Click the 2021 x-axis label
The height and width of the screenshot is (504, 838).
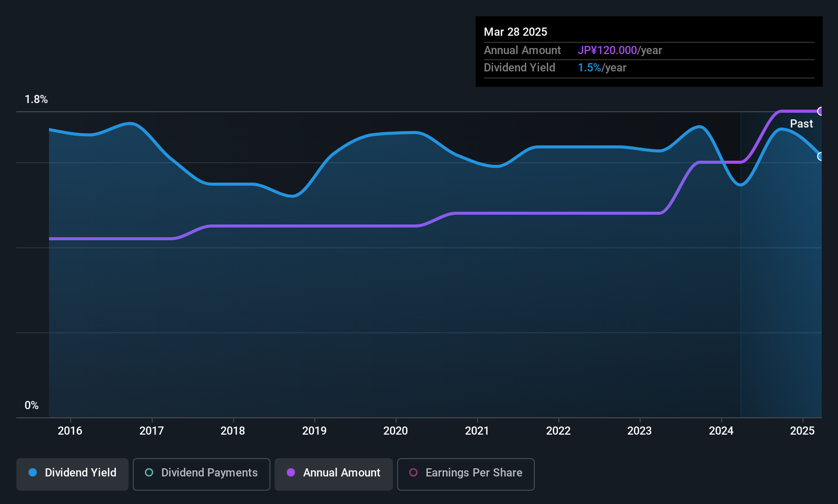coord(477,431)
